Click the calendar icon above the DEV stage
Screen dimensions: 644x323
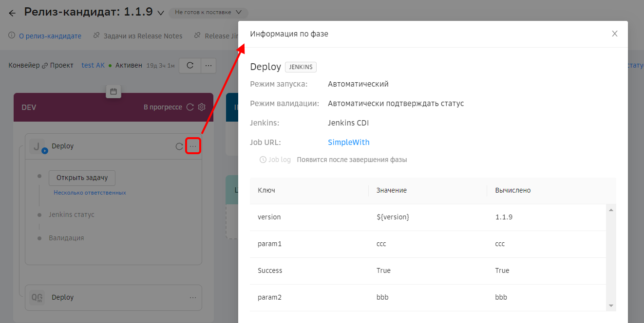[114, 91]
